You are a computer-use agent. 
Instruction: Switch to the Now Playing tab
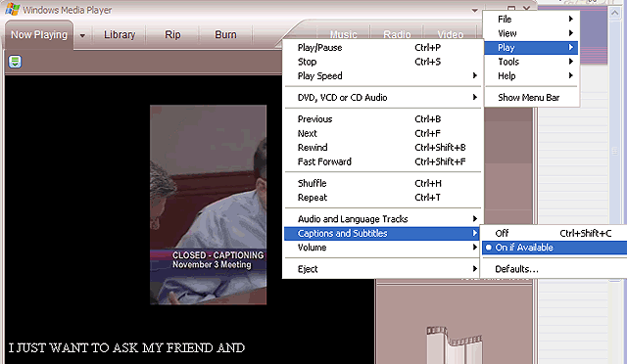point(39,35)
